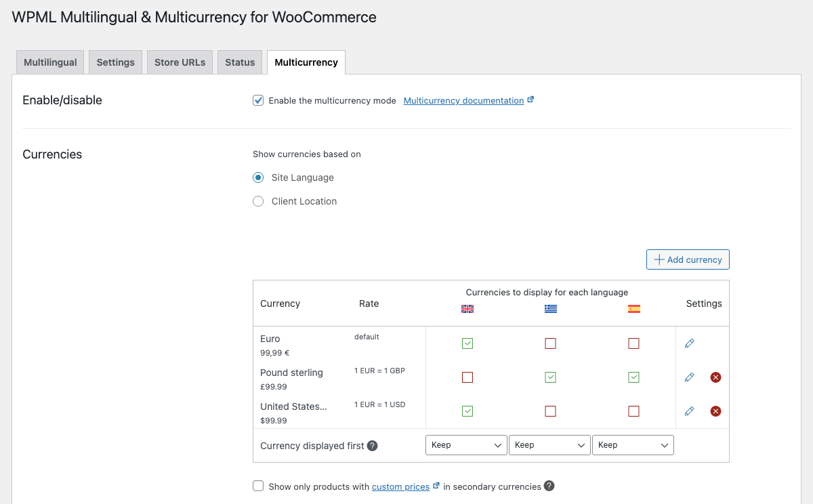The height and width of the screenshot is (504, 813).
Task: Click the 1 EUR = 1 GBP rate
Action: coord(379,371)
